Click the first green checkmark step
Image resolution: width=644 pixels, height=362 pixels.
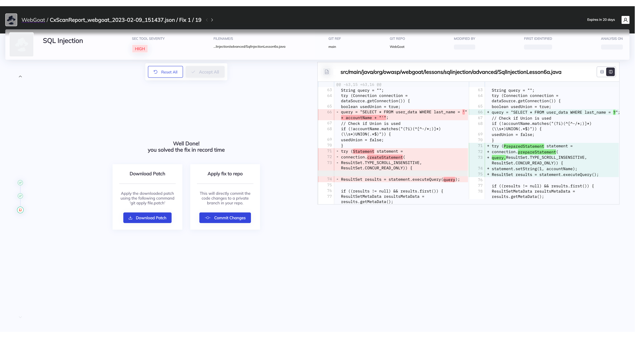click(x=20, y=183)
